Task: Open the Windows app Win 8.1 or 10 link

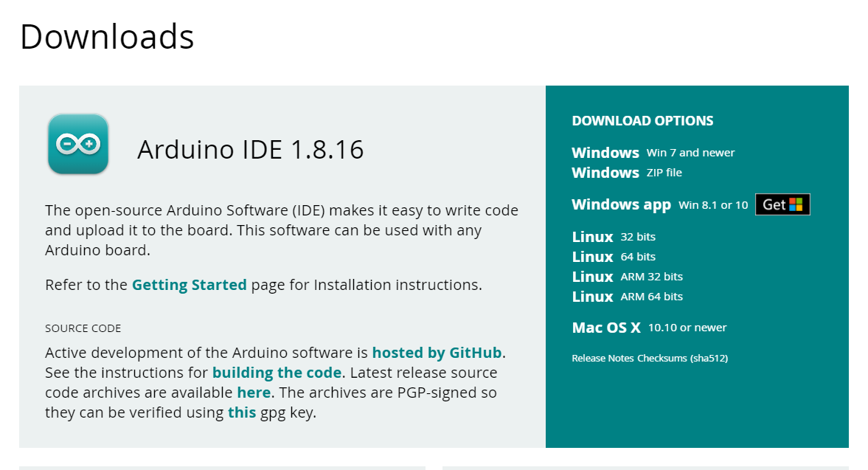Action: [x=660, y=205]
